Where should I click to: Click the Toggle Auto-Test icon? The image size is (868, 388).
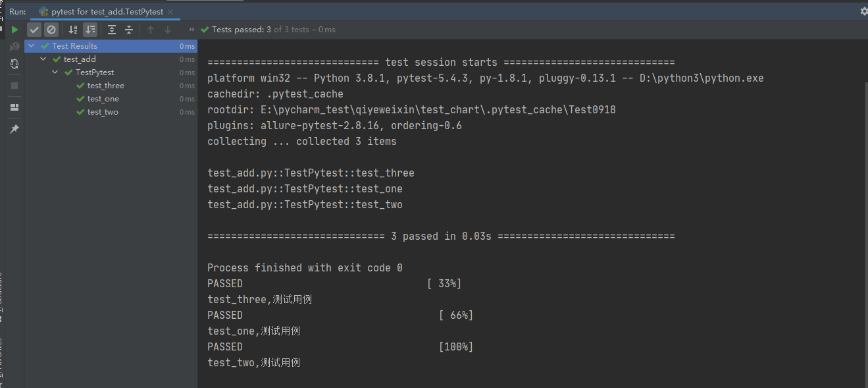click(x=14, y=64)
